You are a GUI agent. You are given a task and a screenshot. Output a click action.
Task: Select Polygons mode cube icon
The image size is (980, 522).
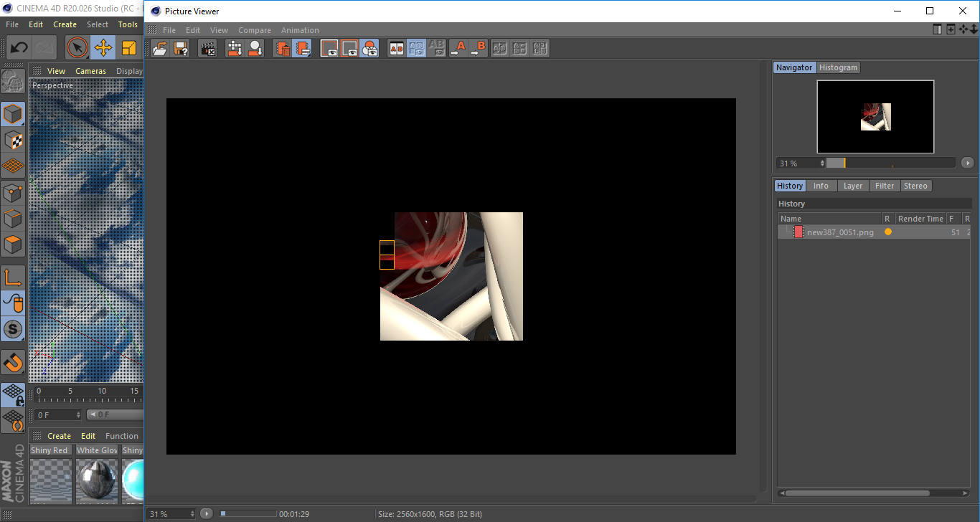tap(13, 244)
